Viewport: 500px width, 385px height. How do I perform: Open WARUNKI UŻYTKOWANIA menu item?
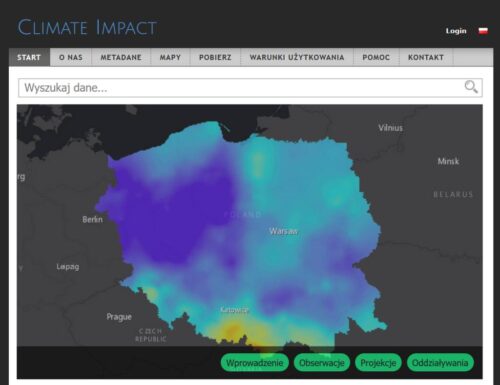click(x=297, y=57)
